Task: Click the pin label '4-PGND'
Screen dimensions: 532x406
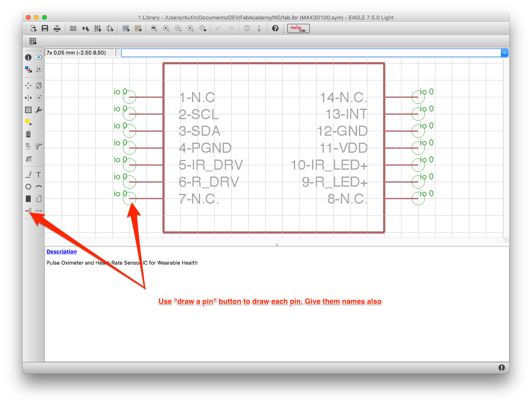Action: pos(205,148)
